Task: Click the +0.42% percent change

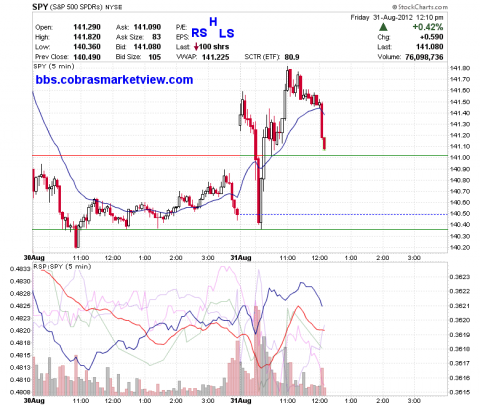Action: 428,27
